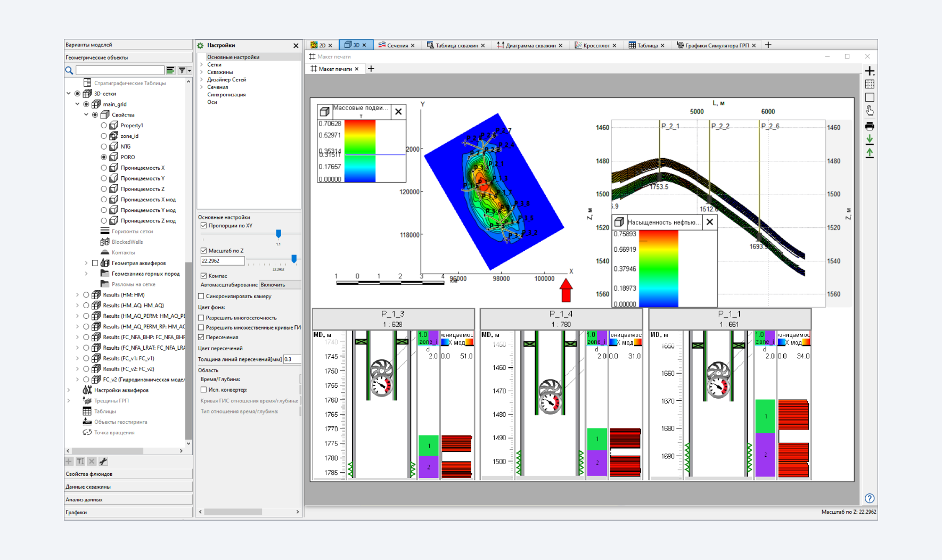This screenshot has height=560, width=942.
Task: Click the Горизонты сетки icon
Action: click(105, 231)
